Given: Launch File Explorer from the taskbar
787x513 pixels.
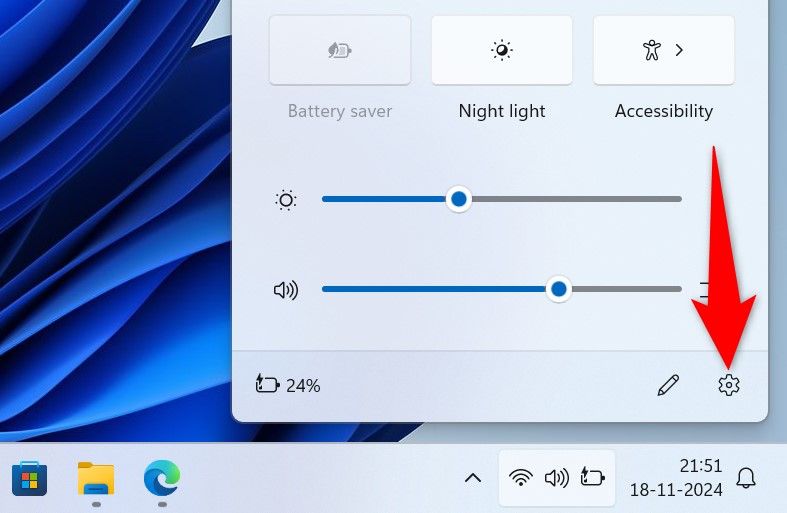Looking at the screenshot, I should click(x=96, y=478).
